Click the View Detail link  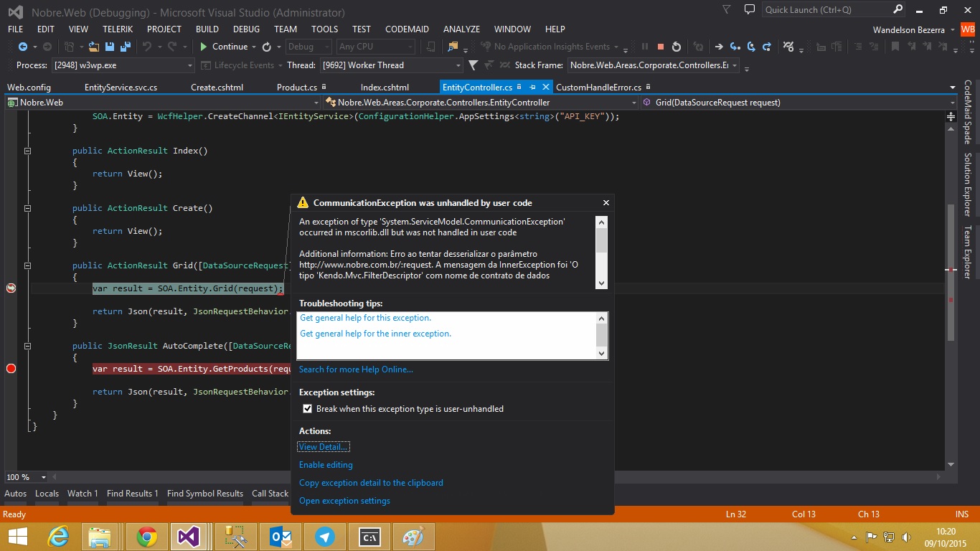click(x=323, y=447)
